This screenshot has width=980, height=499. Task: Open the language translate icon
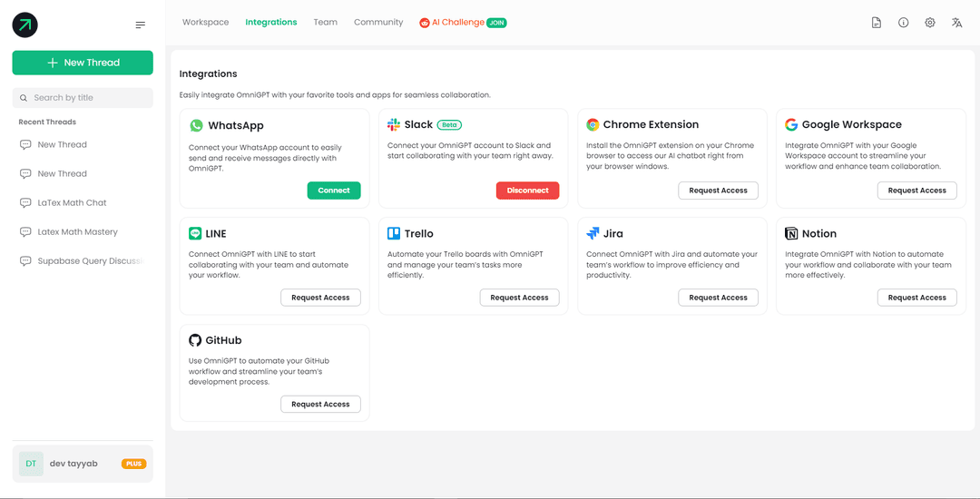point(957,23)
